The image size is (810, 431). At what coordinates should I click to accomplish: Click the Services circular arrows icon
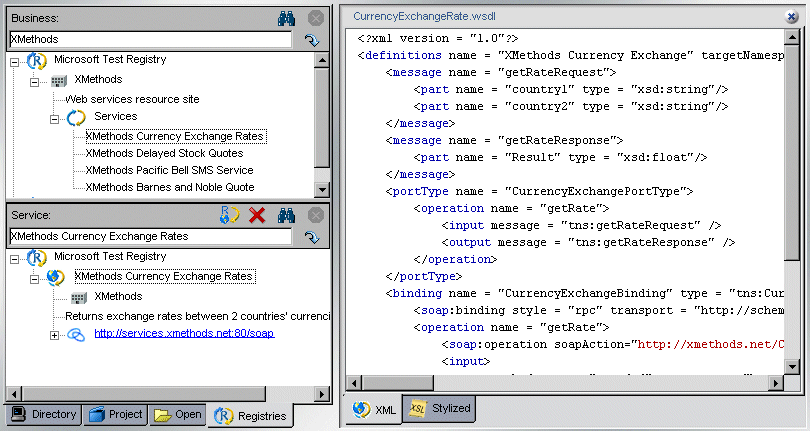tap(76, 118)
